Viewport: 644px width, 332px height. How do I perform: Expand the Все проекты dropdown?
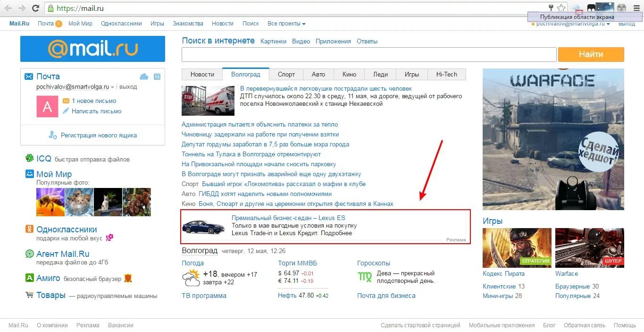(286, 23)
